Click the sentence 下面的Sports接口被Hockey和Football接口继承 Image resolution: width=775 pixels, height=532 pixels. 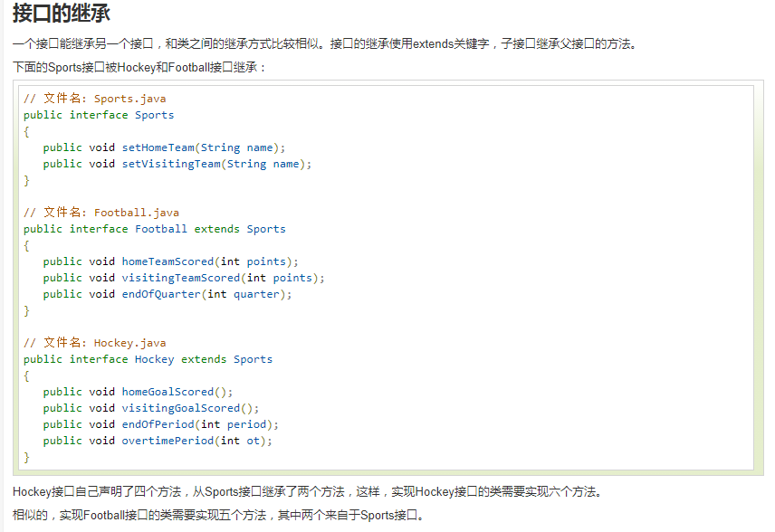point(139,67)
